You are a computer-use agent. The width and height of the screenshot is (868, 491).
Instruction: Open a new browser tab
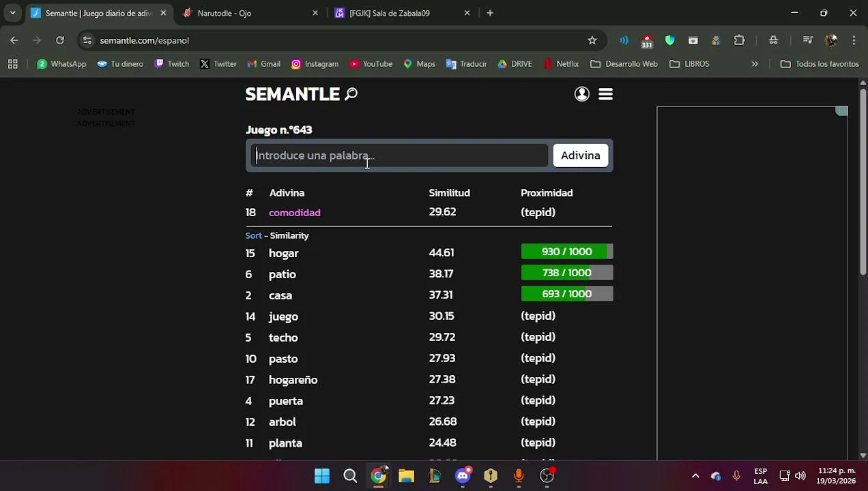[x=490, y=13]
